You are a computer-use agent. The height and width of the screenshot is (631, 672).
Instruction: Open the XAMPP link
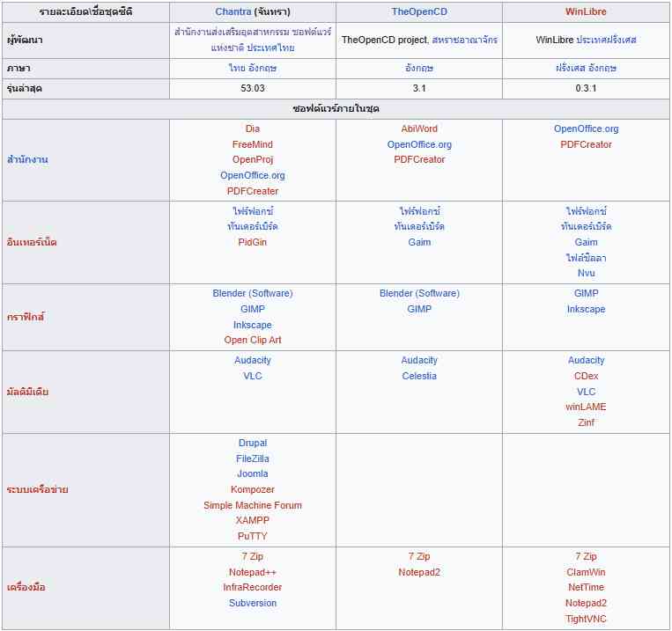(253, 520)
